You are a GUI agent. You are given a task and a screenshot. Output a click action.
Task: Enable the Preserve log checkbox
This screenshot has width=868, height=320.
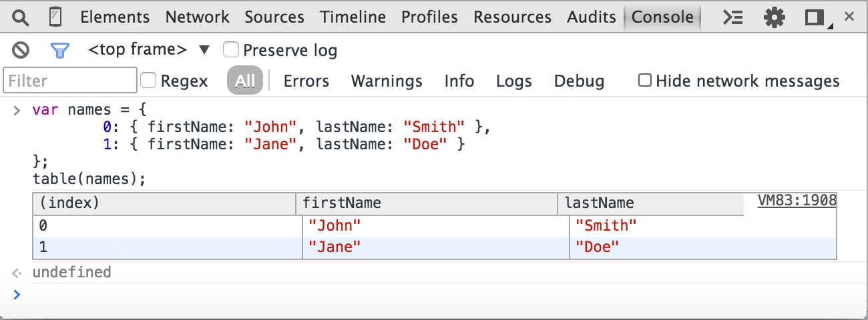coord(231,49)
